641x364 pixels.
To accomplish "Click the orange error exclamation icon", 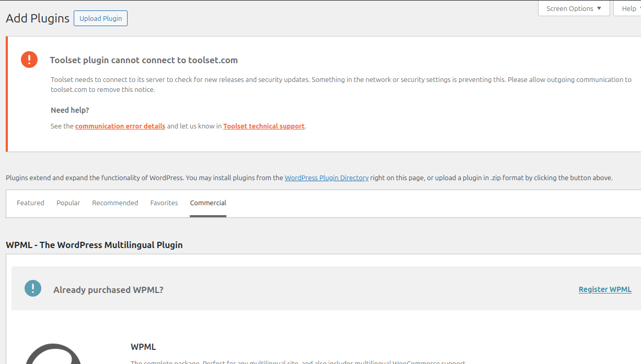I will pos(29,60).
